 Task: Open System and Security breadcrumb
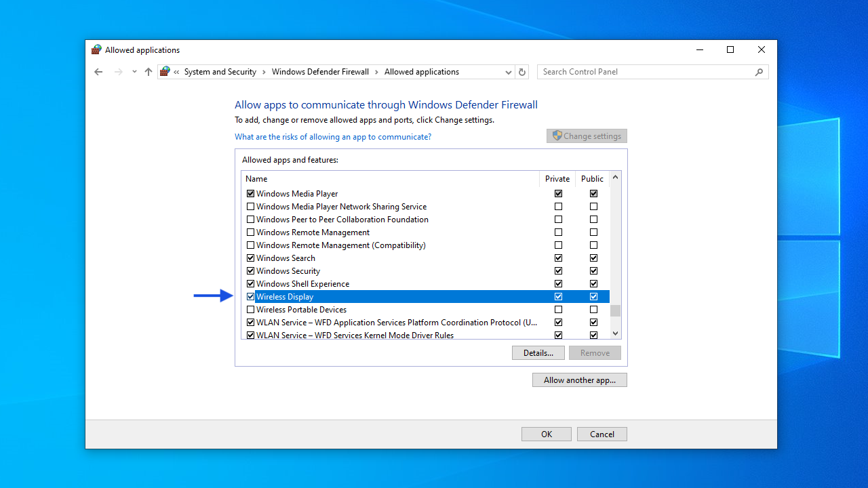(x=220, y=72)
